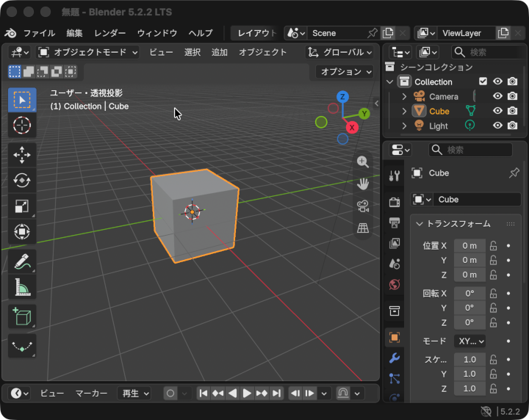The height and width of the screenshot is (420, 529).
Task: Activate the 3D Cursor tool
Action: [22, 126]
